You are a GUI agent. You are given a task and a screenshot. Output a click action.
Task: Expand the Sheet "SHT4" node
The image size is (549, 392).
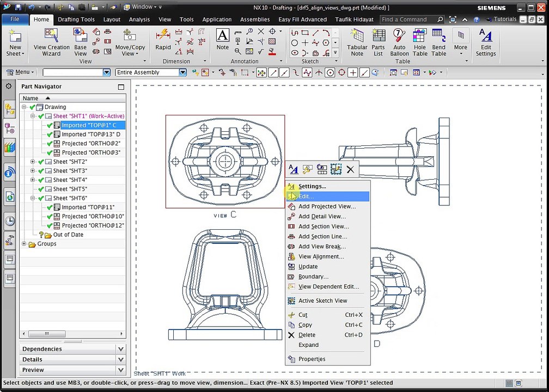tap(33, 180)
